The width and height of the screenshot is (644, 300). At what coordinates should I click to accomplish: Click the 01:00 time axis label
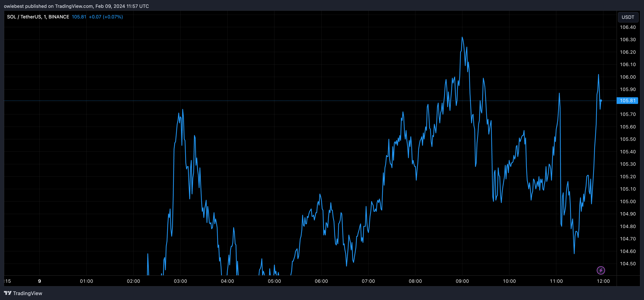(x=86, y=281)
